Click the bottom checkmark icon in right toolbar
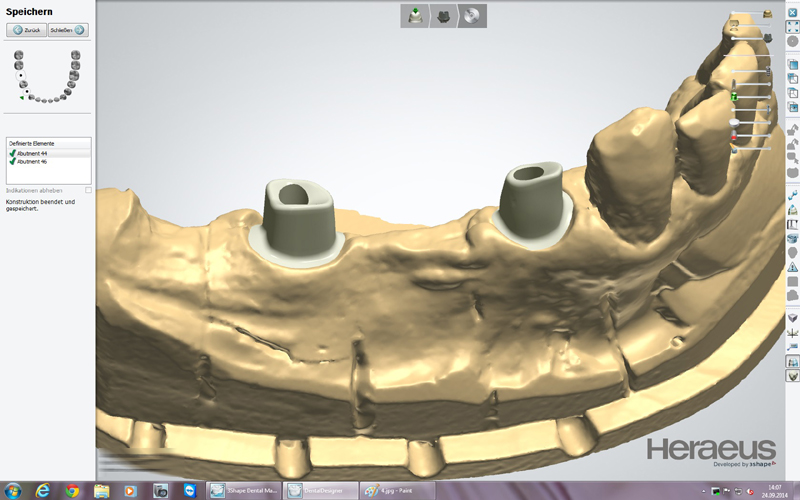Viewport: 800px width, 500px height. (x=792, y=378)
